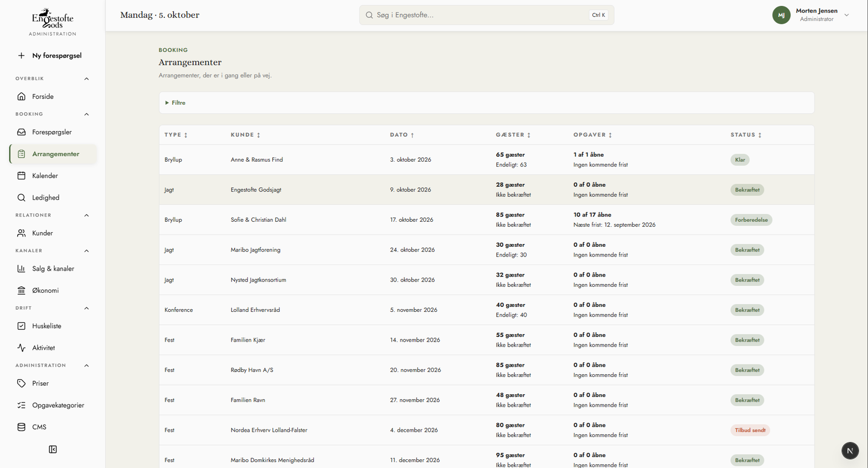Screen dimensions: 868x468
Task: Sort the table by Gæster column
Action: [x=513, y=135]
